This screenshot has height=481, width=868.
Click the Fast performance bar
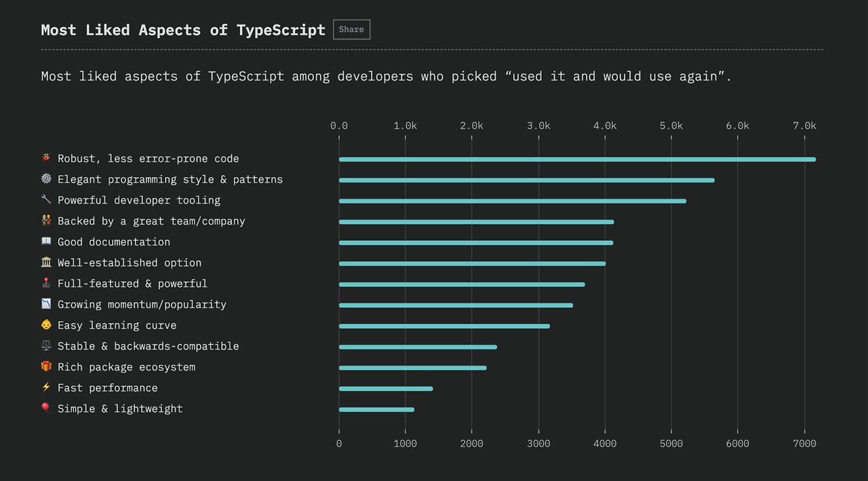[386, 389]
